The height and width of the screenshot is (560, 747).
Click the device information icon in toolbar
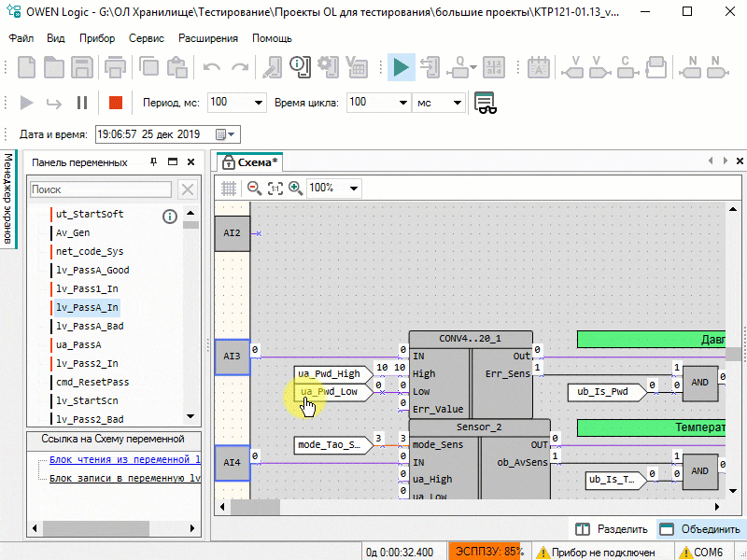[299, 67]
